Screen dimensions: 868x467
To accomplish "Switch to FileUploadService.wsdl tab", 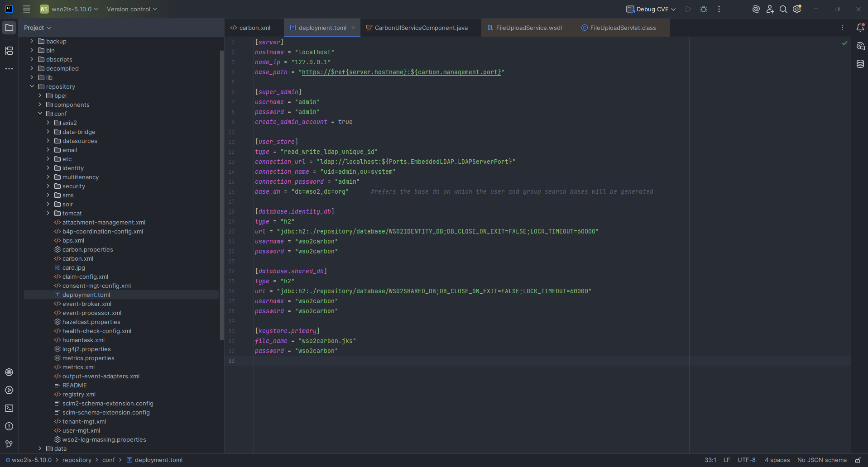I will click(528, 28).
